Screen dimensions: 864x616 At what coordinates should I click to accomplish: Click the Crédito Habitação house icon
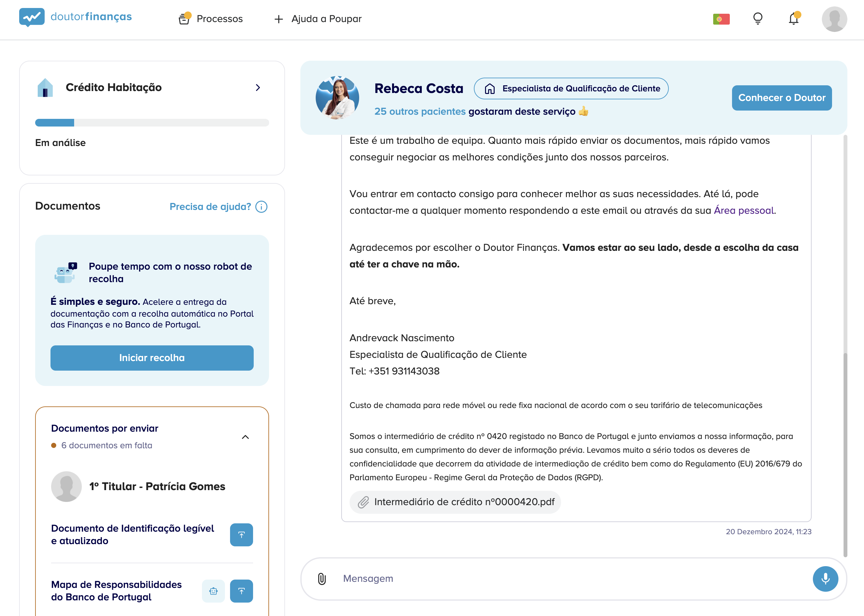click(45, 88)
